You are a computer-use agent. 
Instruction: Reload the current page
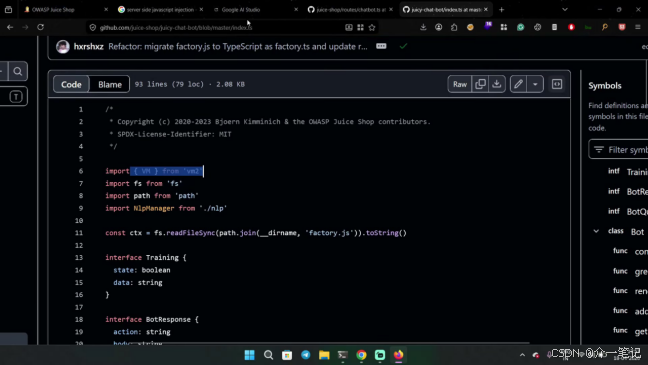[40, 27]
